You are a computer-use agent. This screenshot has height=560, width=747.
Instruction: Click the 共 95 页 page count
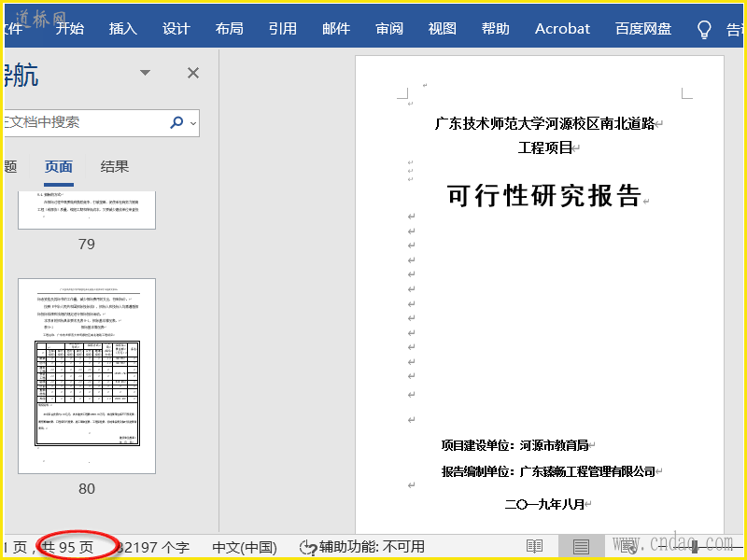click(x=67, y=547)
